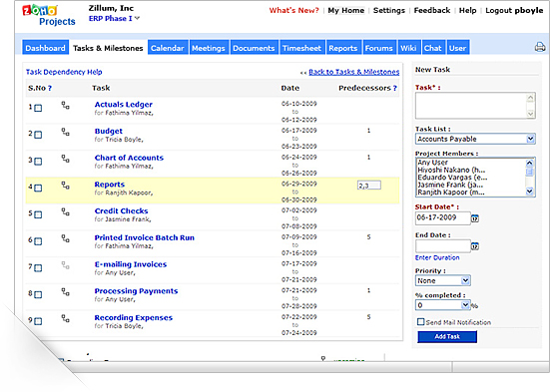The image size is (550, 392).
Task: Switch to the Timesheet tab
Action: (301, 48)
